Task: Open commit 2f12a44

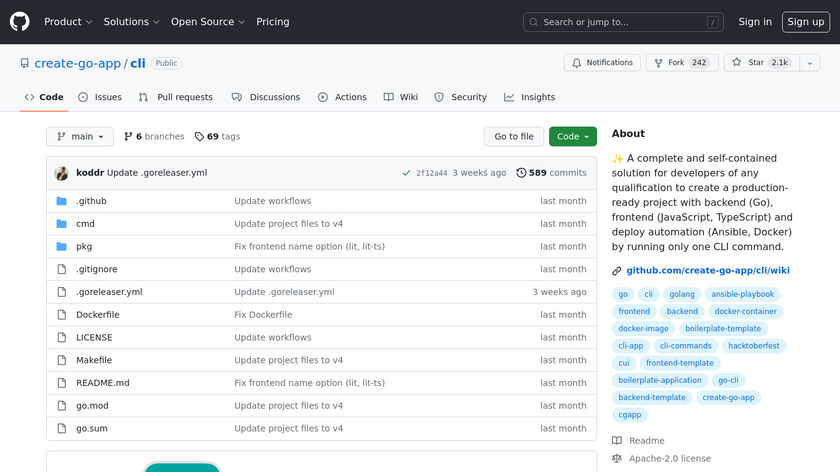Action: point(431,173)
